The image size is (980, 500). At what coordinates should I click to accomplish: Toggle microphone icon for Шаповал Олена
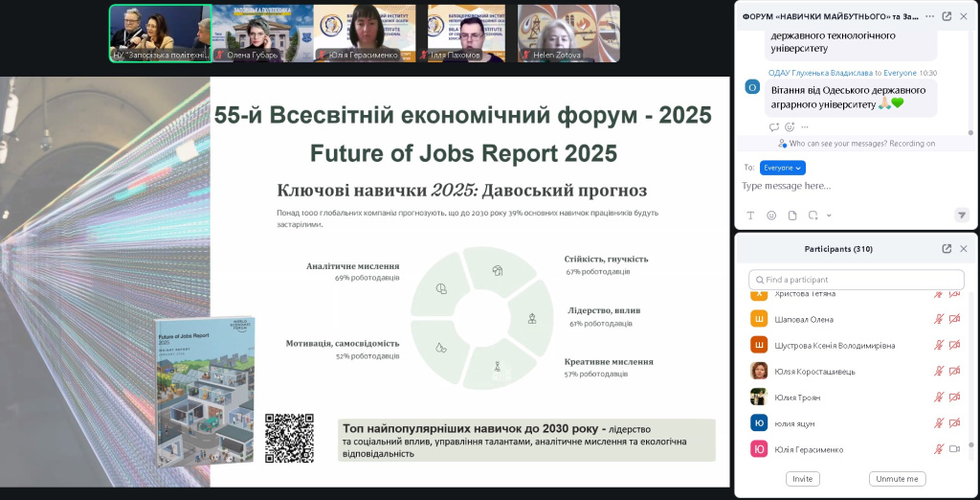[939, 319]
